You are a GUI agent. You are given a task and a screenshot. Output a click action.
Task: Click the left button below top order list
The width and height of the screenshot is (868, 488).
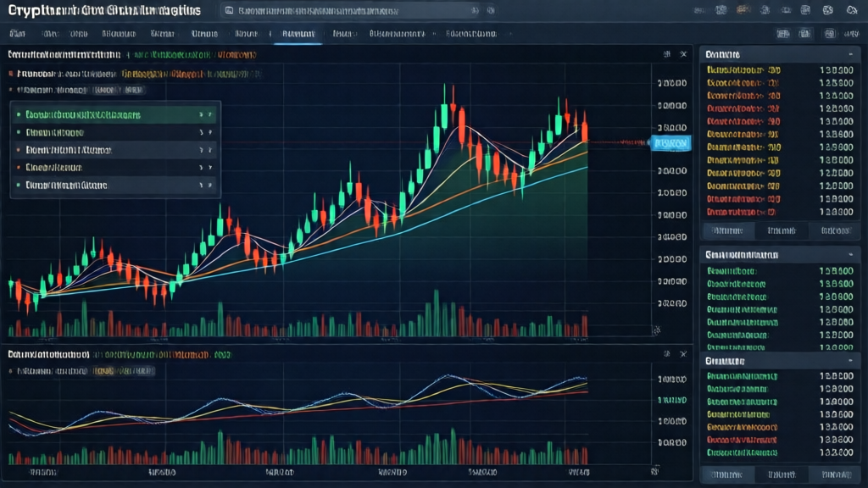[x=728, y=230]
